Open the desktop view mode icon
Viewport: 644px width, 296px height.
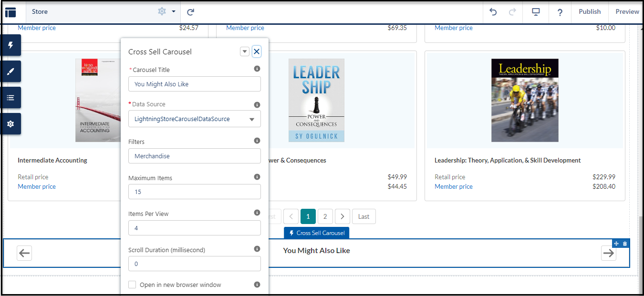(536, 12)
